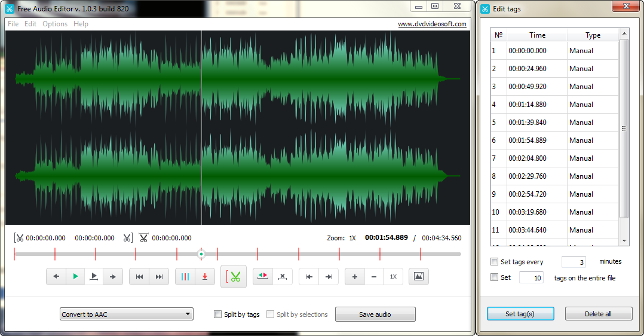Viewport: 644px width, 336px height.
Task: Select tag row 00:02:04.800
Action: coord(554,158)
